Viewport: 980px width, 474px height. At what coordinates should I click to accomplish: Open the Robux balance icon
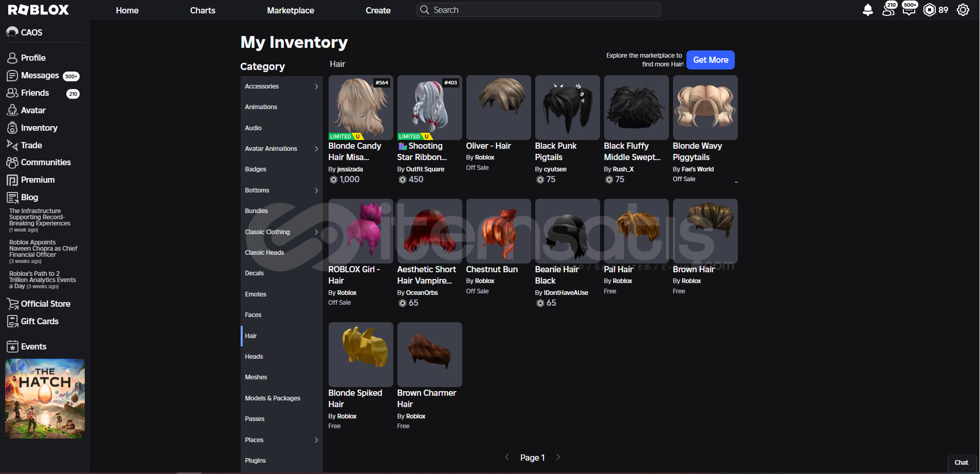pos(930,10)
